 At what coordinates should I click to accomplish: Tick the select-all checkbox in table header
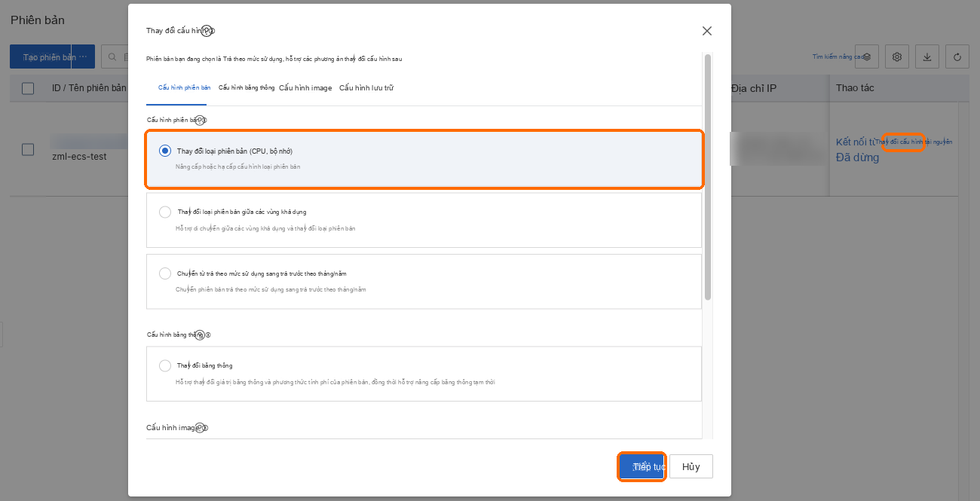point(28,88)
